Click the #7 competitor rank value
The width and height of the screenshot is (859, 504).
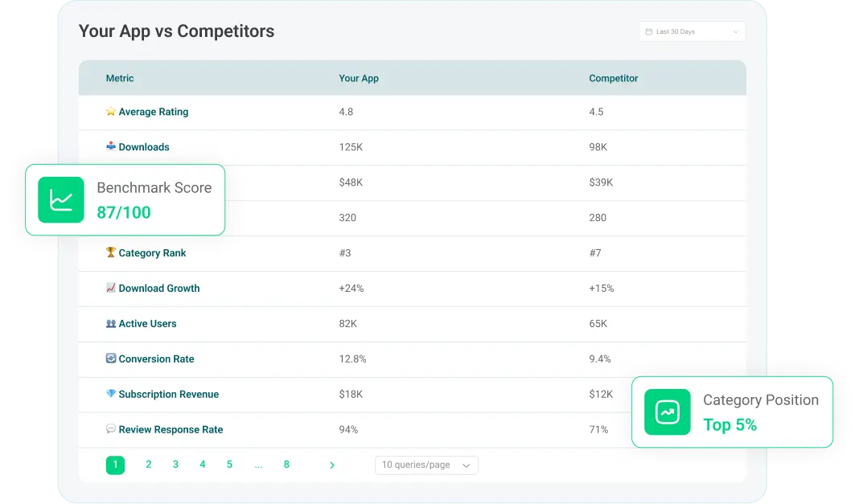pyautogui.click(x=595, y=253)
